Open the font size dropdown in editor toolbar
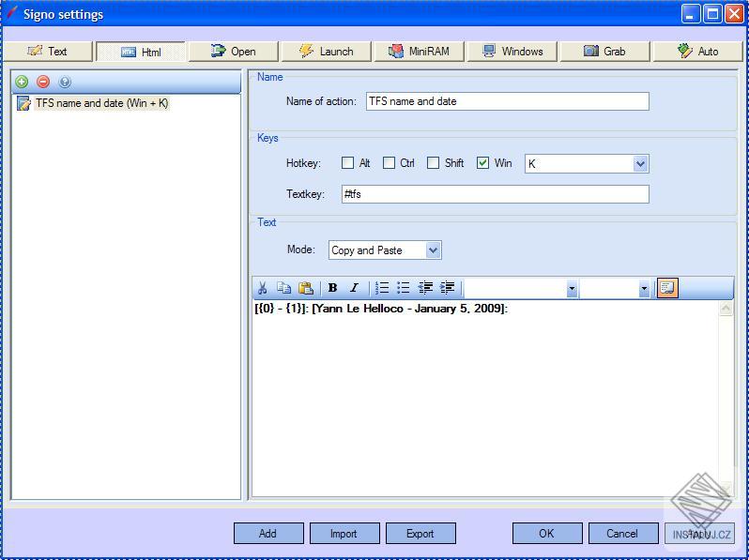Viewport: 749px width, 560px height. (644, 288)
